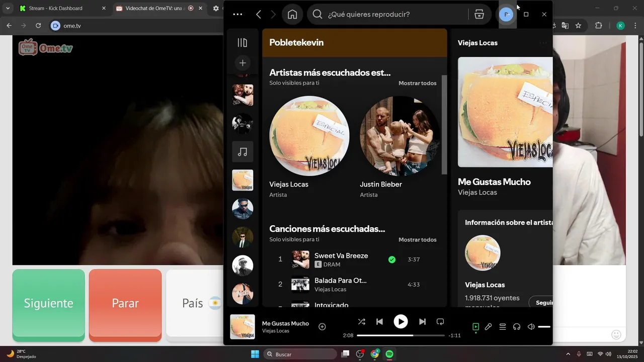Click the Me Gustas Mucho title in sidebar
644x362 pixels.
pos(494,182)
